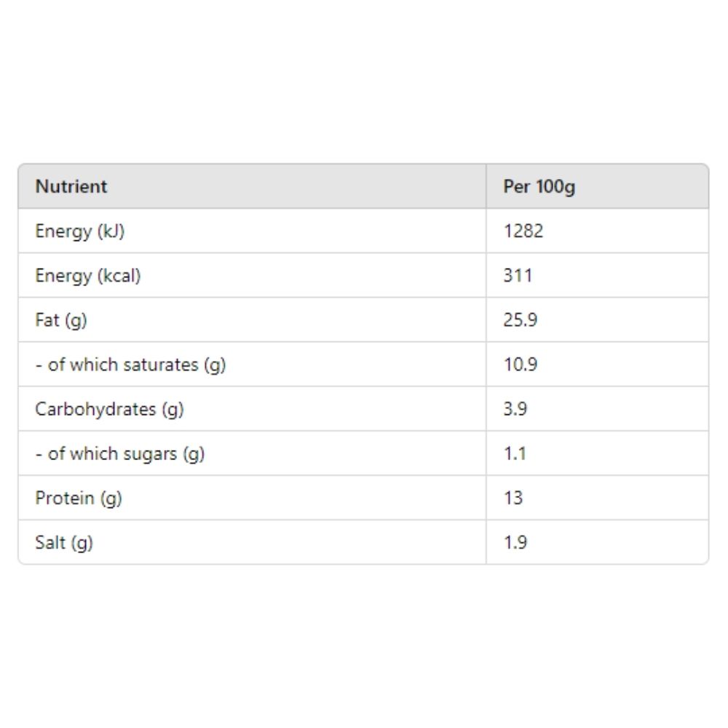Click the 10.9 saturates value

[x=521, y=365]
